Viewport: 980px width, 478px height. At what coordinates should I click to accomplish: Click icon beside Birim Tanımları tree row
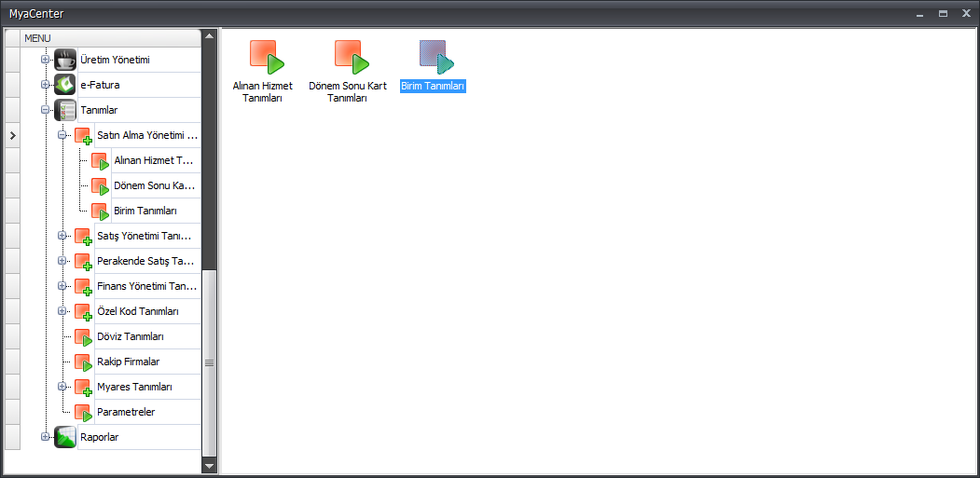(100, 212)
